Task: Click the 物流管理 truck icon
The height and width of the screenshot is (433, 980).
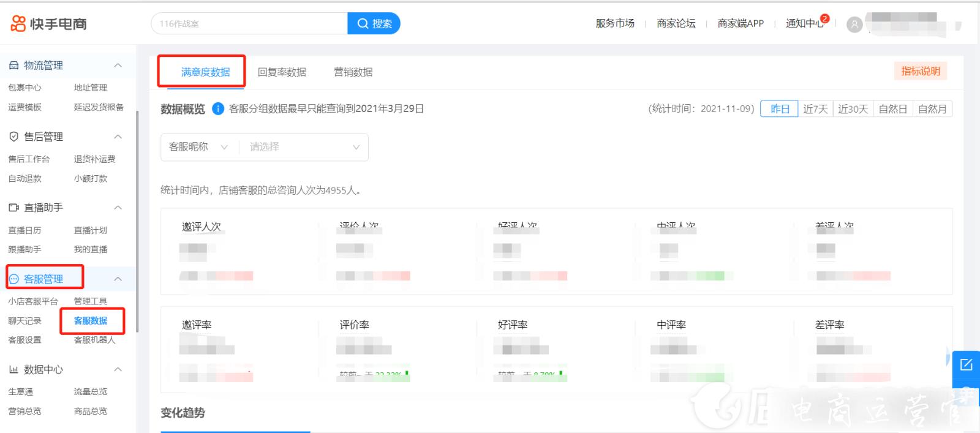Action: point(13,66)
